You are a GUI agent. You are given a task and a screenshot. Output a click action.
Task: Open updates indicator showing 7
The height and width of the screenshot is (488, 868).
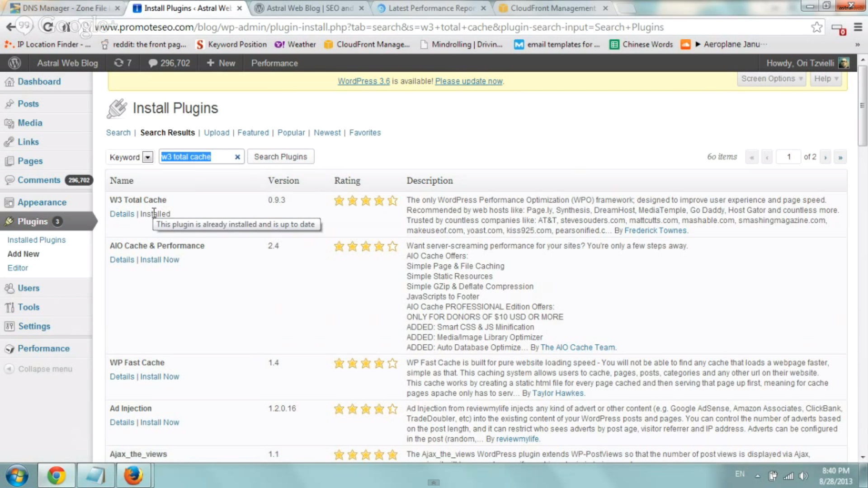pos(123,63)
